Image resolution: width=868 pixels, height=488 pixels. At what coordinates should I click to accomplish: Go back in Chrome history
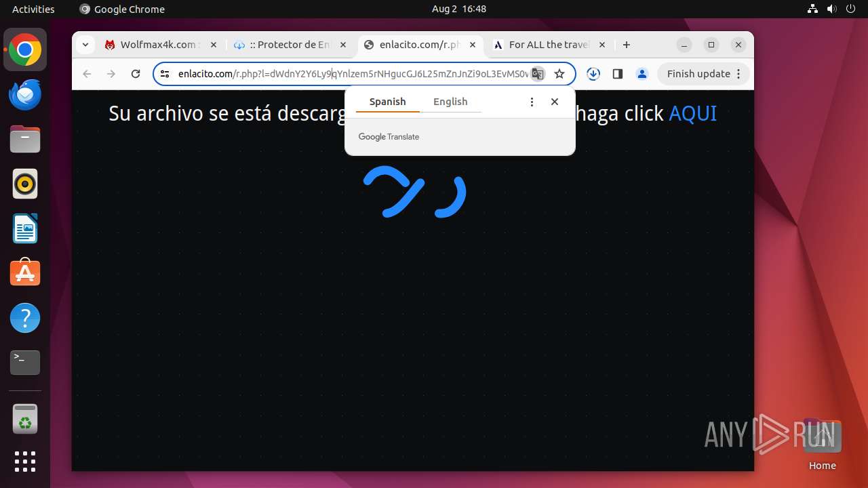coord(87,74)
